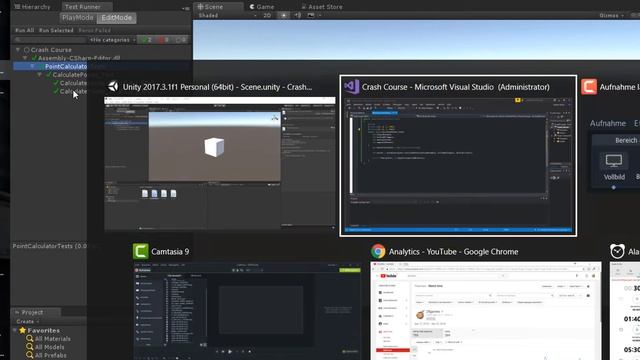The image size is (640, 360).
Task: Switch to the Camtasia 9 window thumbnail
Action: point(247,311)
